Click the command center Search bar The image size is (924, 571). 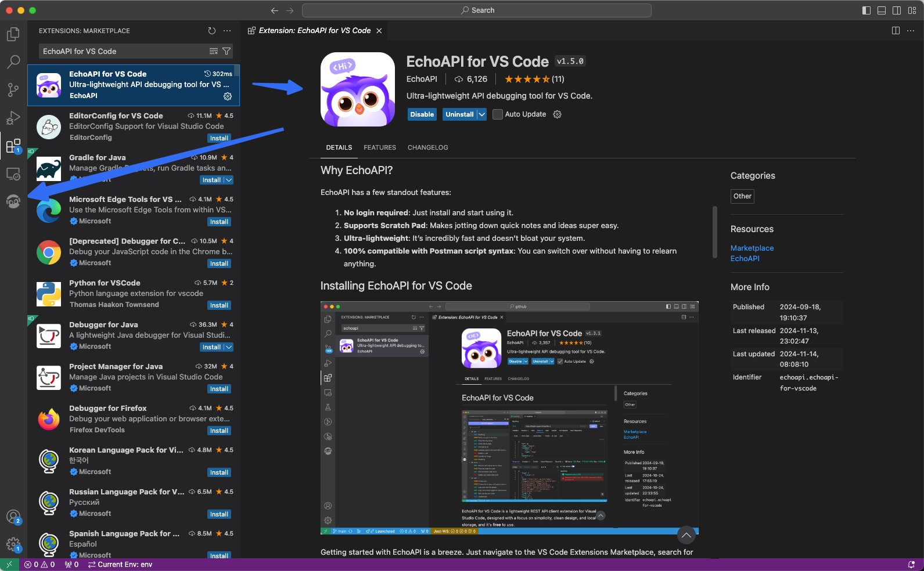tap(477, 10)
